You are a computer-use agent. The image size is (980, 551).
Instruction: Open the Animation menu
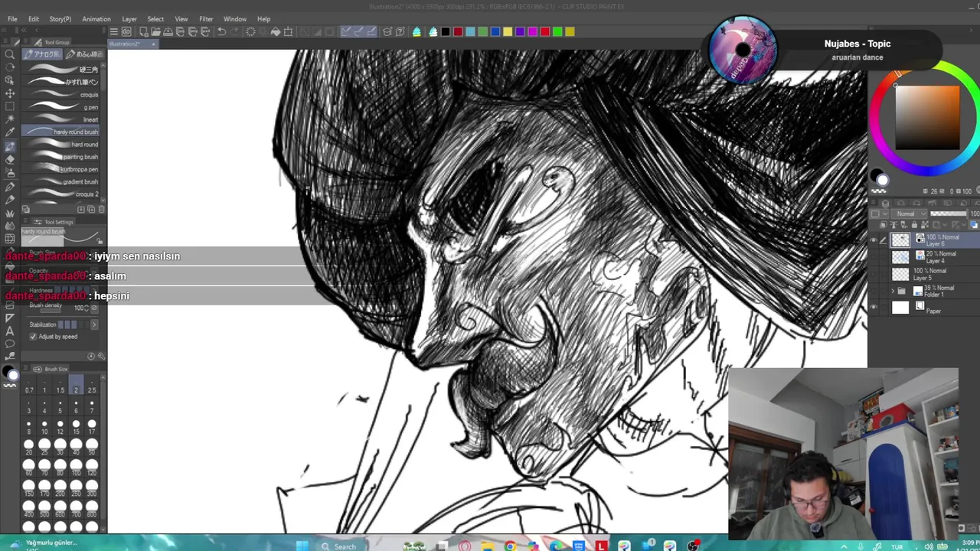pyautogui.click(x=96, y=19)
